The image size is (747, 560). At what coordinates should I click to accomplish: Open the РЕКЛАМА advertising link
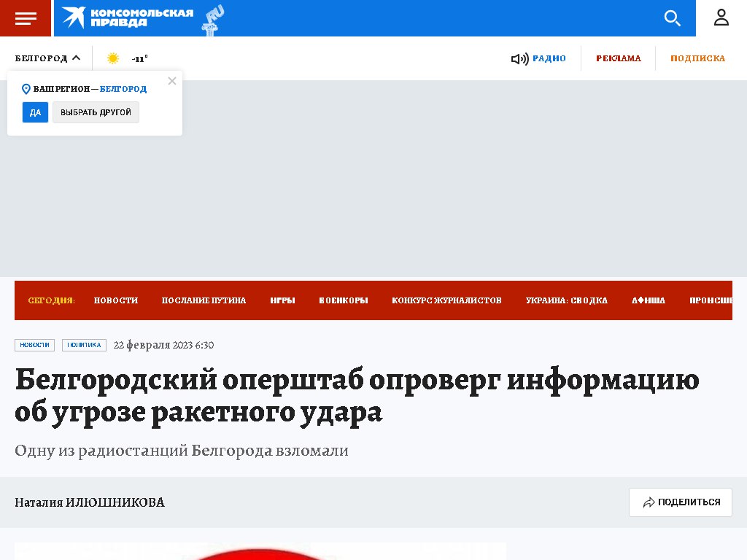618,58
